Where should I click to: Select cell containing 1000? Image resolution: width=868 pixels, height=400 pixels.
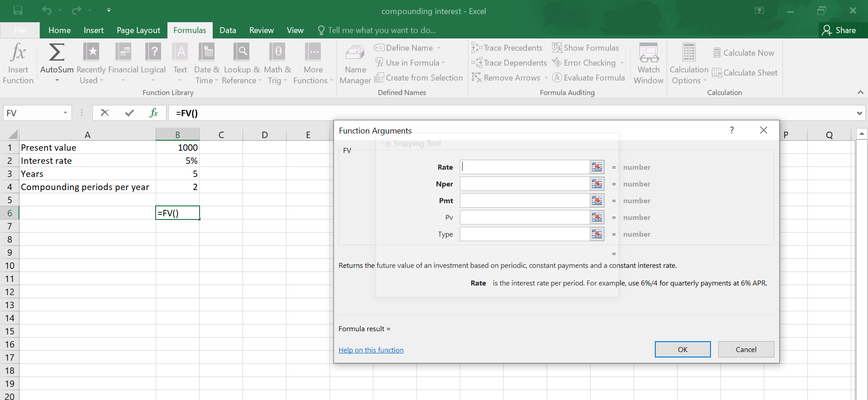[177, 148]
